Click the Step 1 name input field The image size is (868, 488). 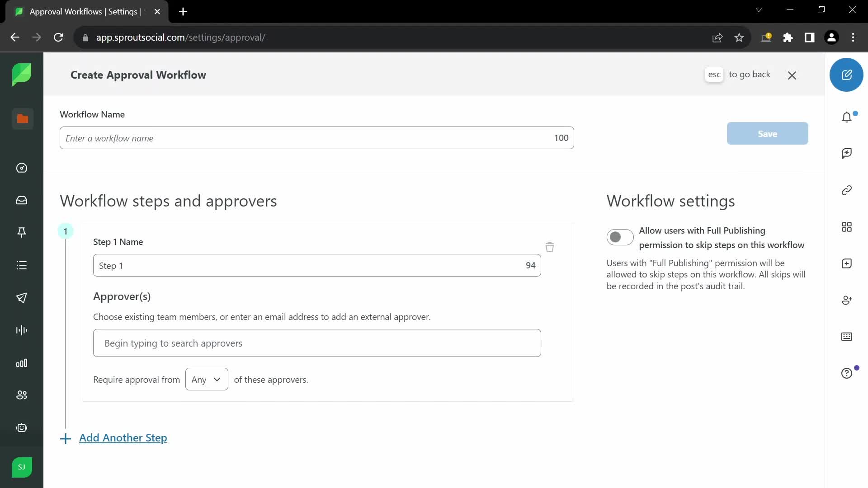tap(316, 264)
